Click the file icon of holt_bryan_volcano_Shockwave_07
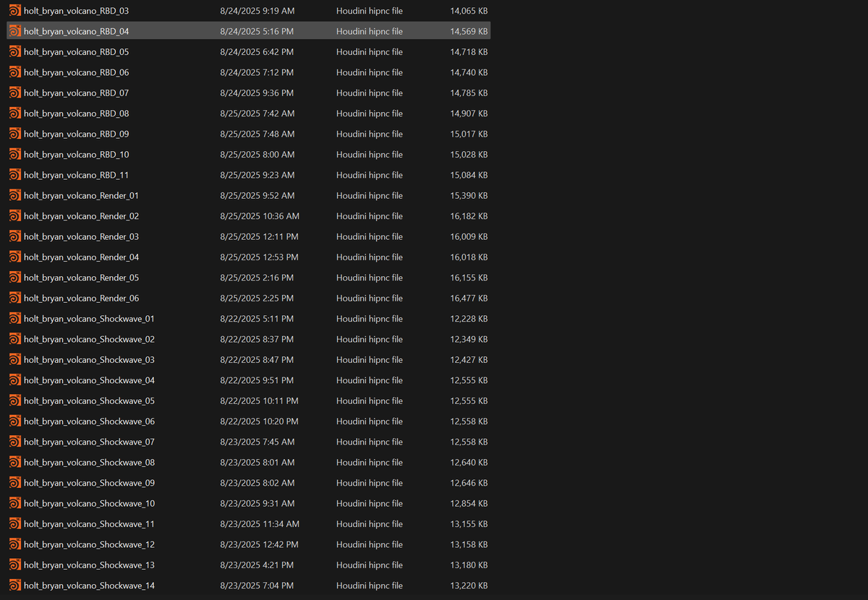Screen dimensions: 868x600 (x=15, y=442)
